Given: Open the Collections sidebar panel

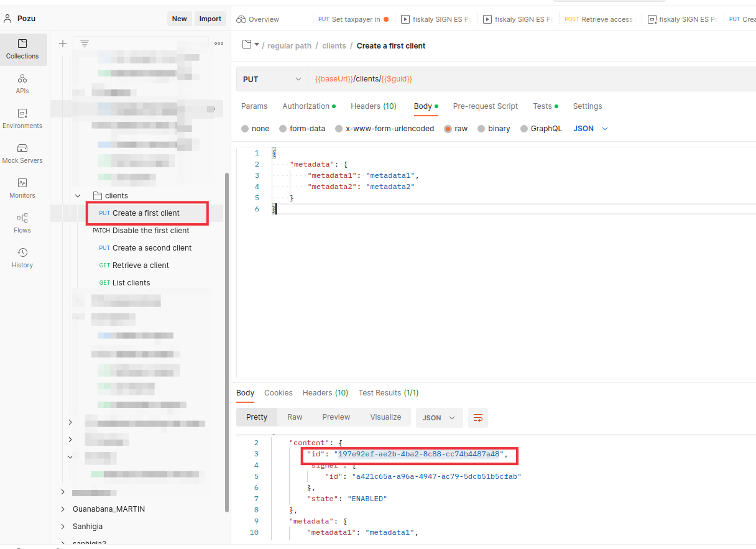Looking at the screenshot, I should [22, 49].
